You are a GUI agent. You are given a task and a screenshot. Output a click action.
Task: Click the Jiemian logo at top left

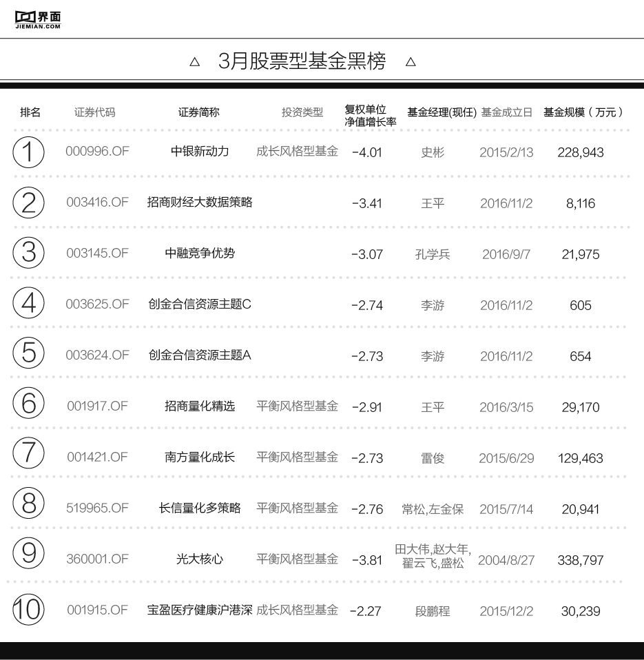pos(38,20)
